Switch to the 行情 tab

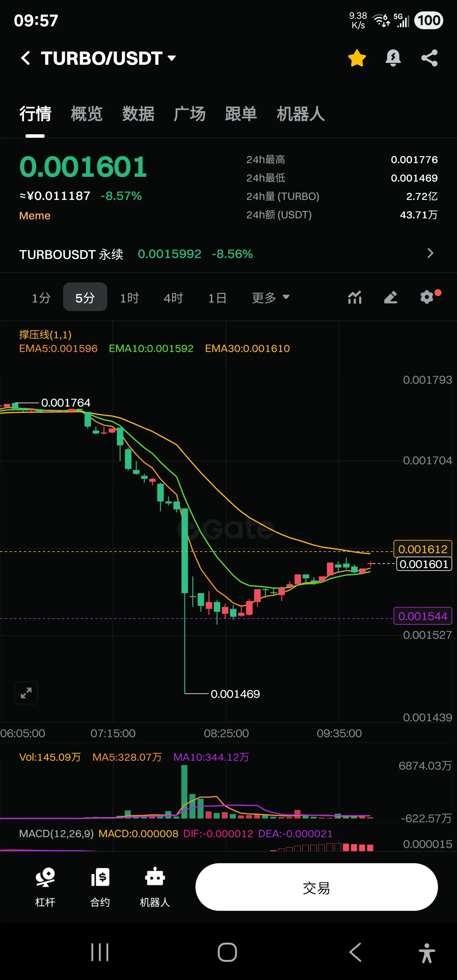click(x=35, y=114)
